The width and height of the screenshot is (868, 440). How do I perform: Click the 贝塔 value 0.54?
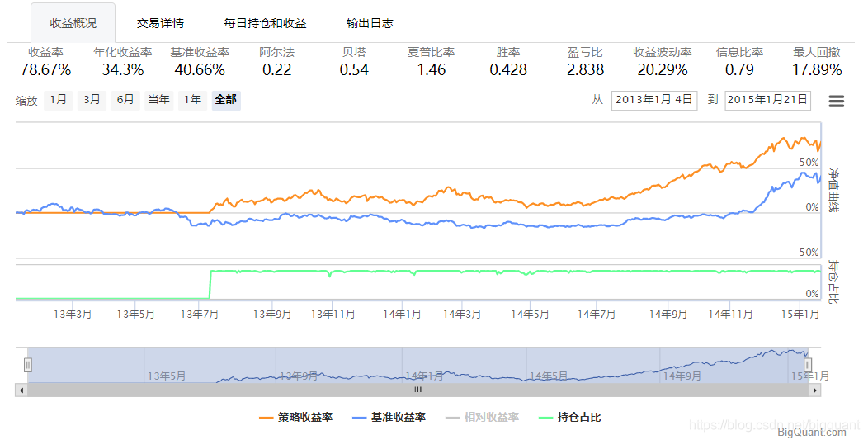[x=354, y=70]
